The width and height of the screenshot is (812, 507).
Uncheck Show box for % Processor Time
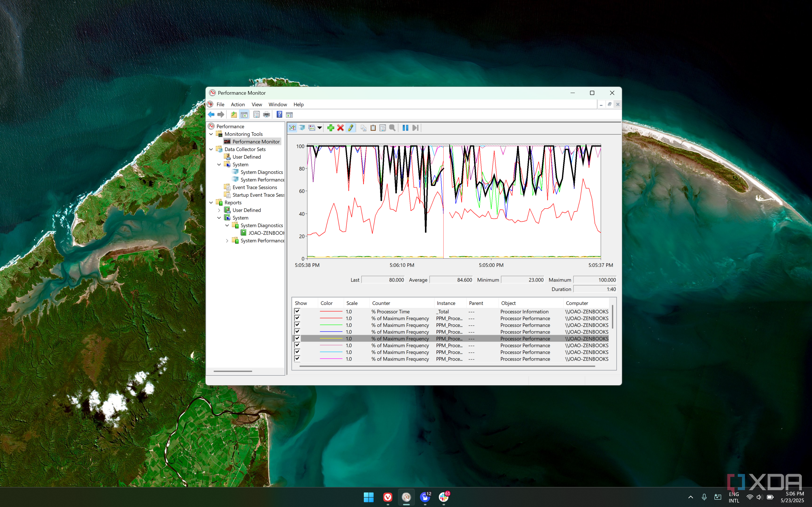coord(297,311)
